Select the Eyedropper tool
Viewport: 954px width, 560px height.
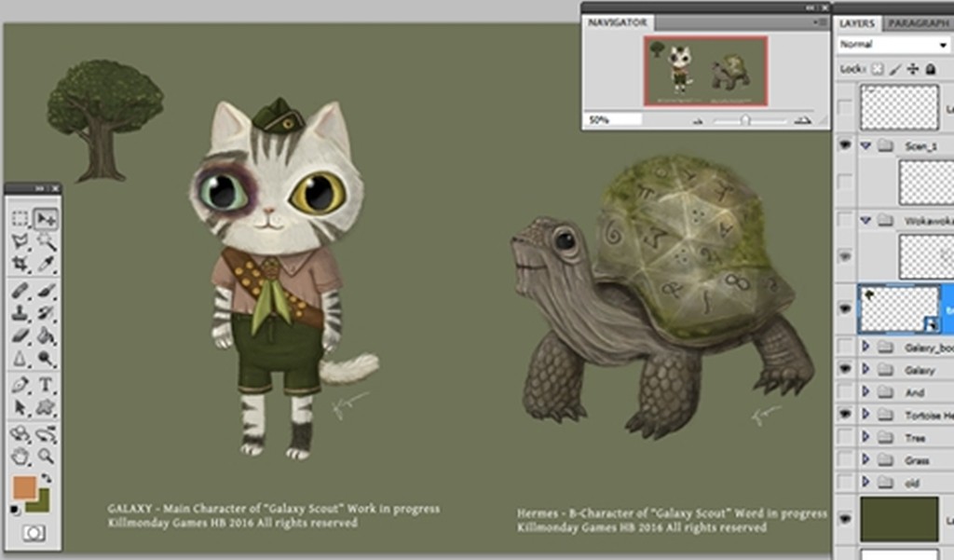pos(46,264)
